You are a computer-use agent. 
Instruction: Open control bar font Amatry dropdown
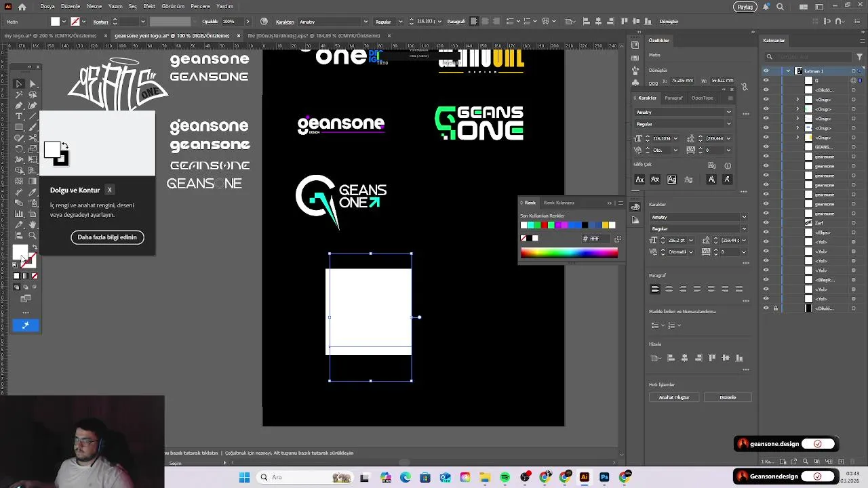click(x=366, y=22)
